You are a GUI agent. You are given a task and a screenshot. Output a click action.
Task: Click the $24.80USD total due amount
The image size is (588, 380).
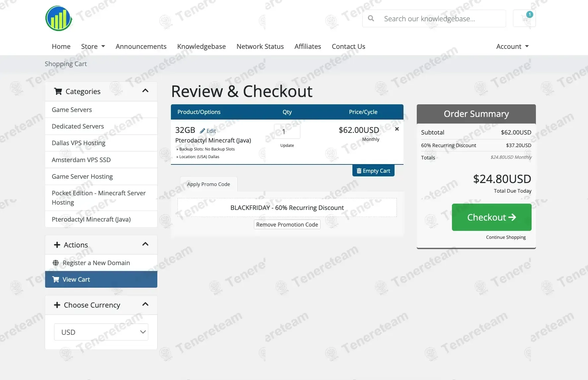click(x=502, y=179)
